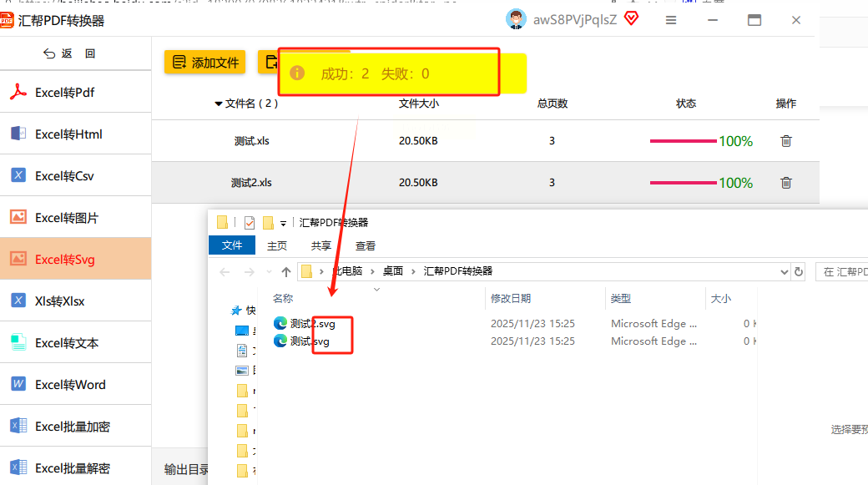
Task: Select Excel转图片 in the sidebar
Action: click(x=75, y=218)
